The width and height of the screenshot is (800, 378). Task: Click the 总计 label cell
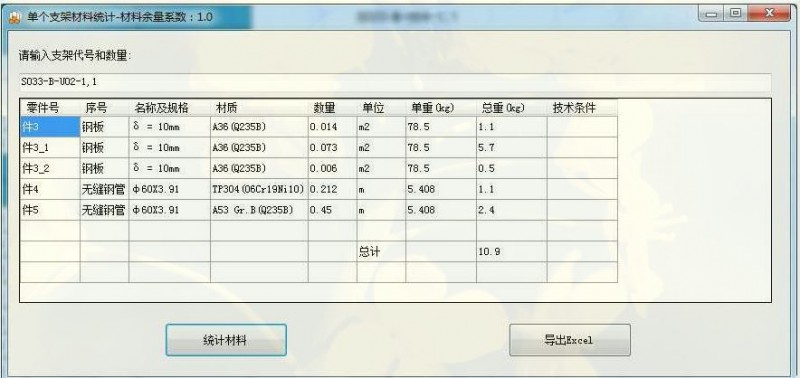pos(381,251)
